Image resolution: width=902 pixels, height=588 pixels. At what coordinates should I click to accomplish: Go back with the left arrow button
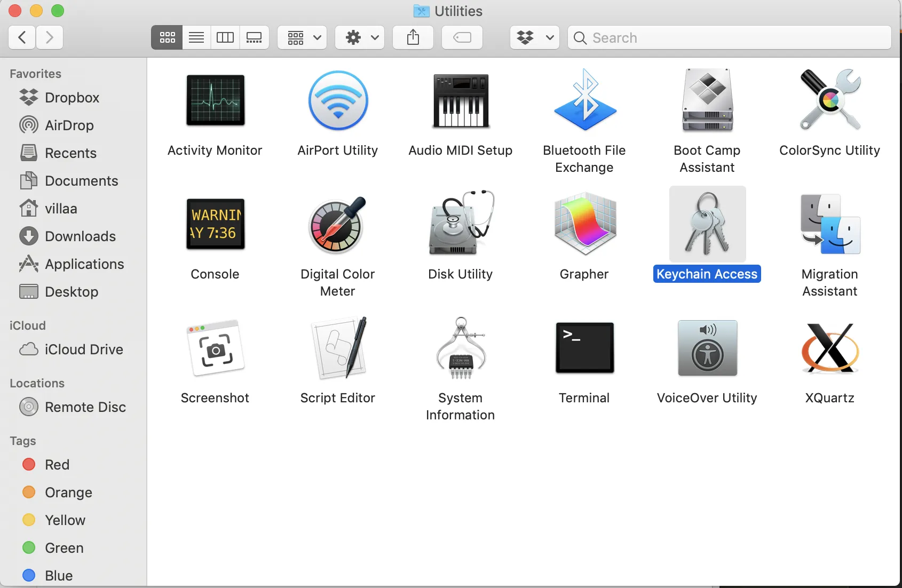point(22,37)
